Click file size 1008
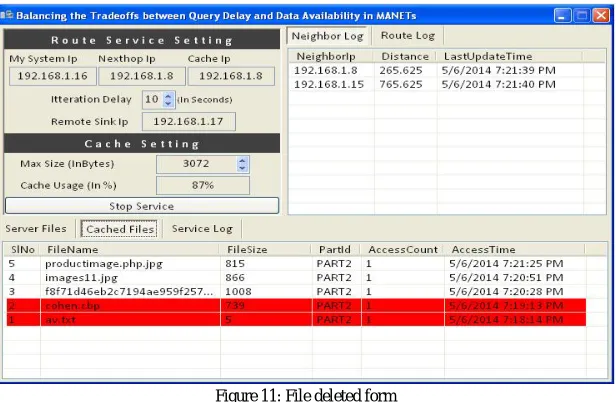 click(238, 292)
